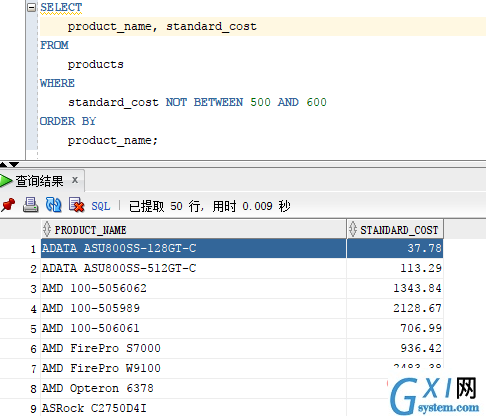Click the value 600 in the query
This screenshot has width=486, height=416.
[316, 102]
